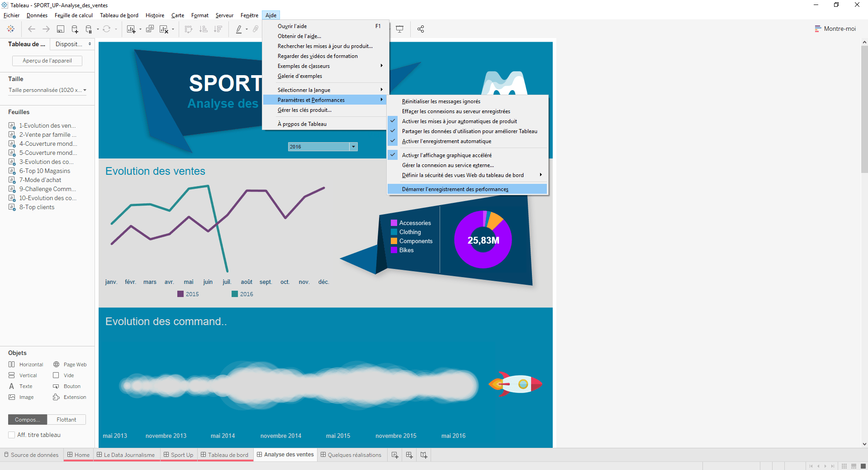
Task: Open dropdown arrow next to highlight pen
Action: tap(247, 29)
